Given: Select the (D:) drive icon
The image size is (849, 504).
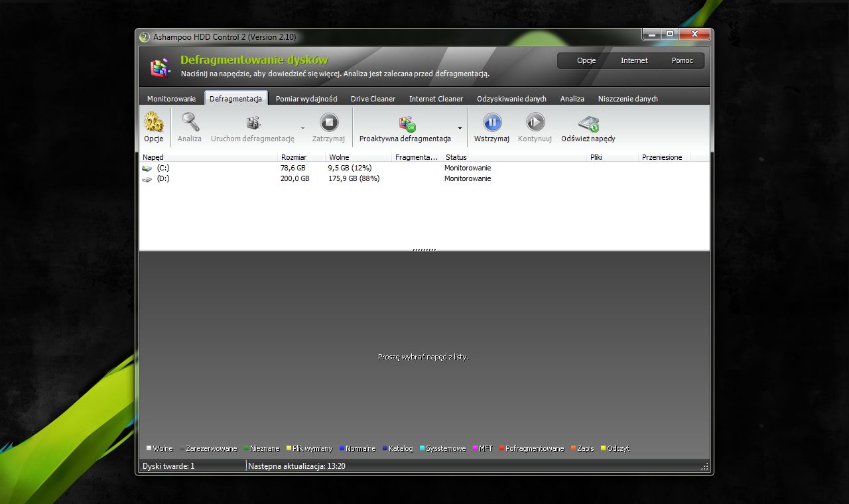Looking at the screenshot, I should click(x=147, y=179).
